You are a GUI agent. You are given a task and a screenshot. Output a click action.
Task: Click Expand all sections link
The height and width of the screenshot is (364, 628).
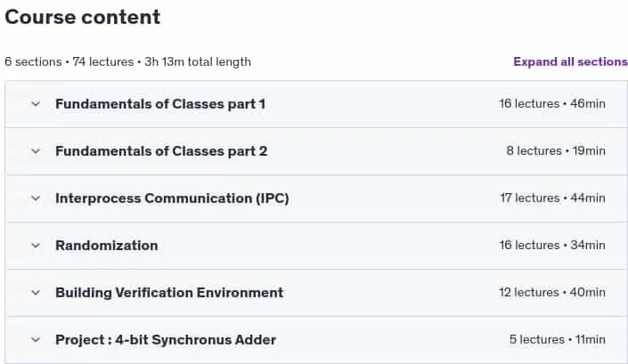pyautogui.click(x=570, y=61)
